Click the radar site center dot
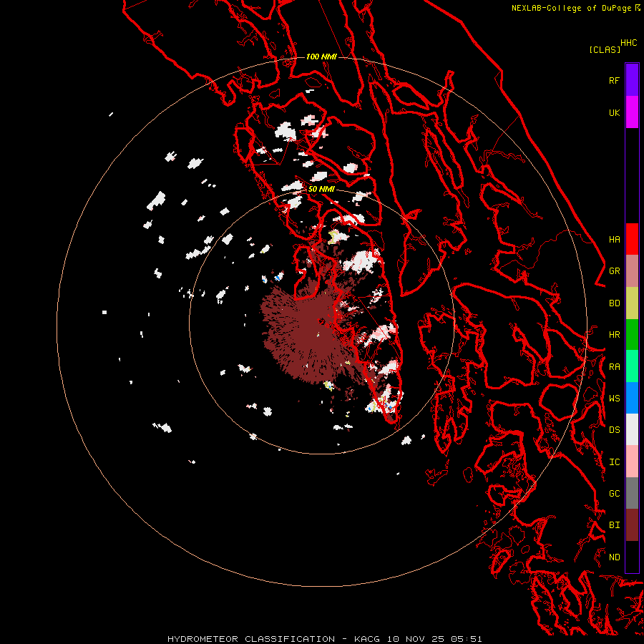The width and height of the screenshot is (644, 644). click(321, 321)
